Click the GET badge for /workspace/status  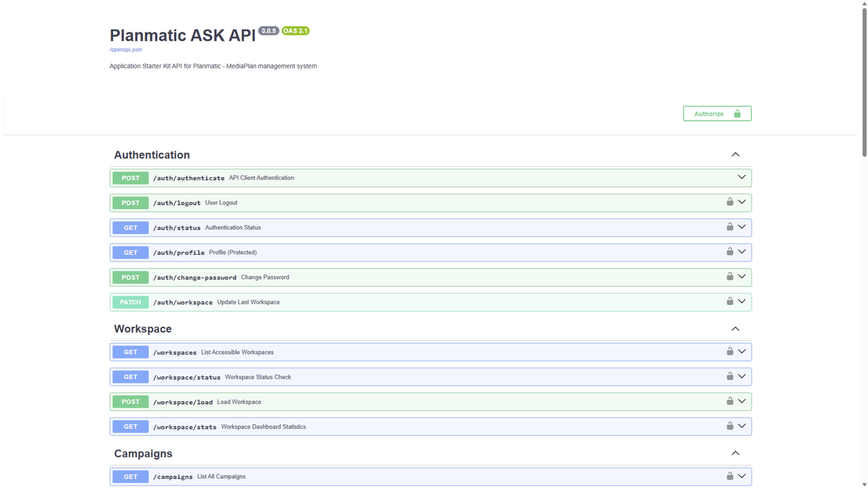click(x=130, y=377)
